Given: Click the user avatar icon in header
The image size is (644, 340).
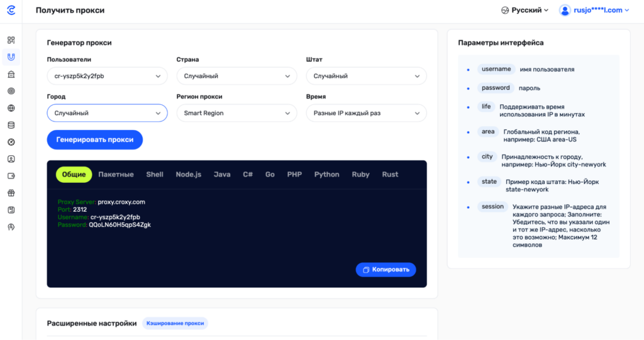Looking at the screenshot, I should tap(565, 10).
